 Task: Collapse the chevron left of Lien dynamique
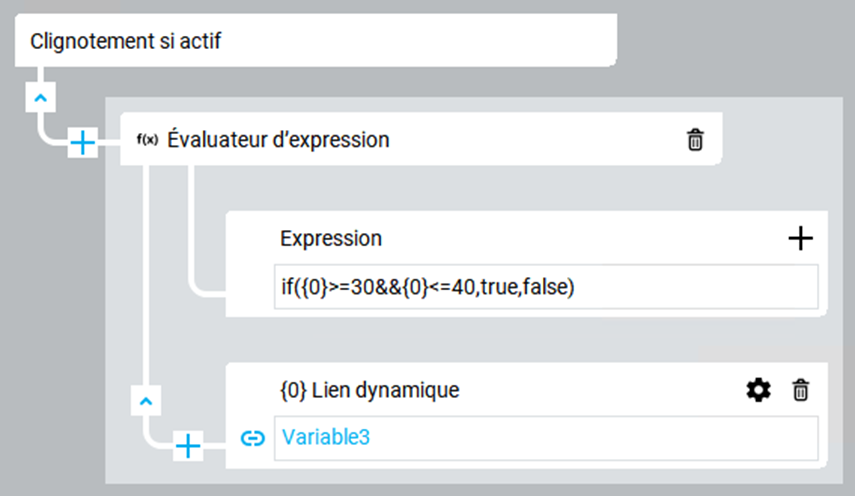tap(146, 401)
